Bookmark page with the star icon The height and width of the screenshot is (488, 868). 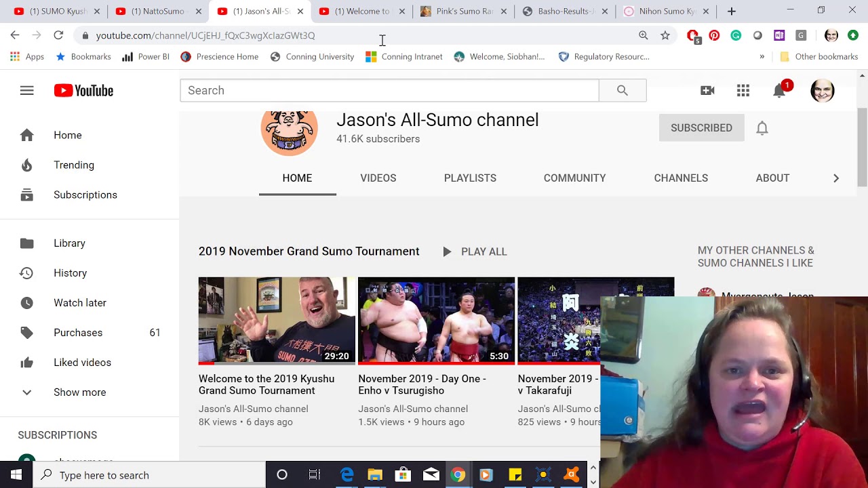665,35
